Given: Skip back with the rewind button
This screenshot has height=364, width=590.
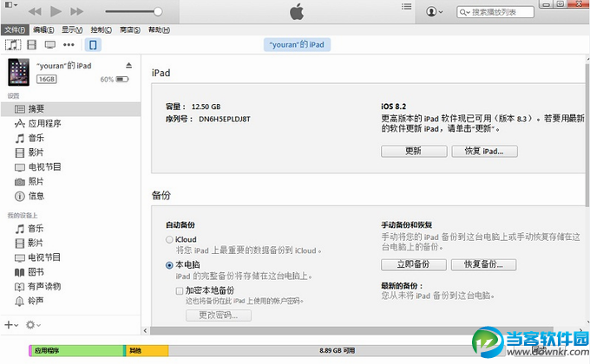Looking at the screenshot, I should 35,11.
